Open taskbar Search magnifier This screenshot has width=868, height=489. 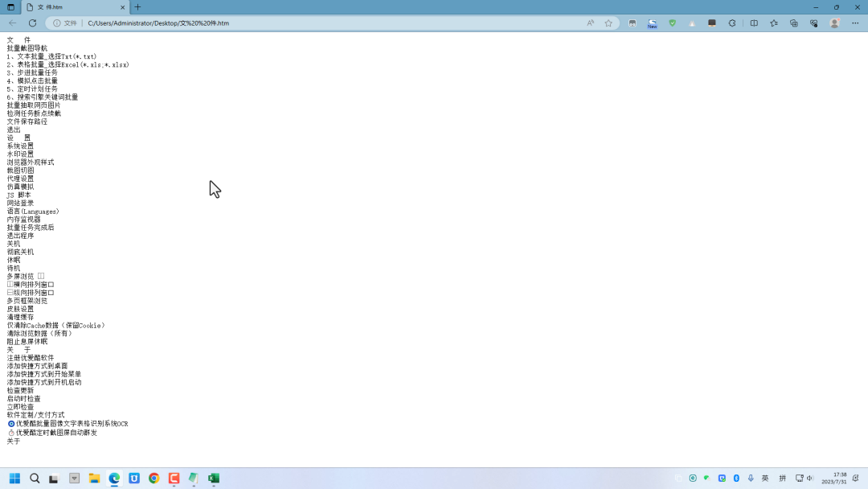point(35,479)
